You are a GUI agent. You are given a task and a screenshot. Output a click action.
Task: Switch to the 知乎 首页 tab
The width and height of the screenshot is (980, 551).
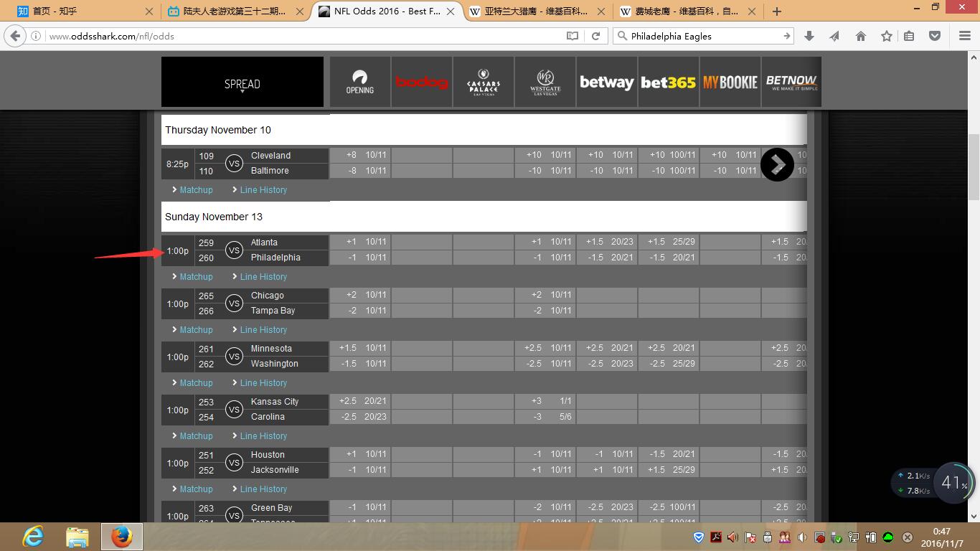point(79,11)
